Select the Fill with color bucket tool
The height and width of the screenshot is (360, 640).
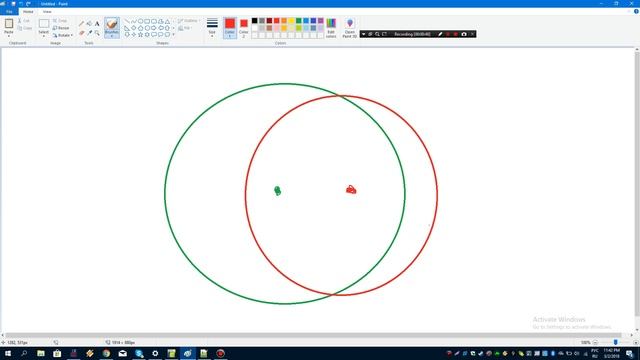(89, 24)
